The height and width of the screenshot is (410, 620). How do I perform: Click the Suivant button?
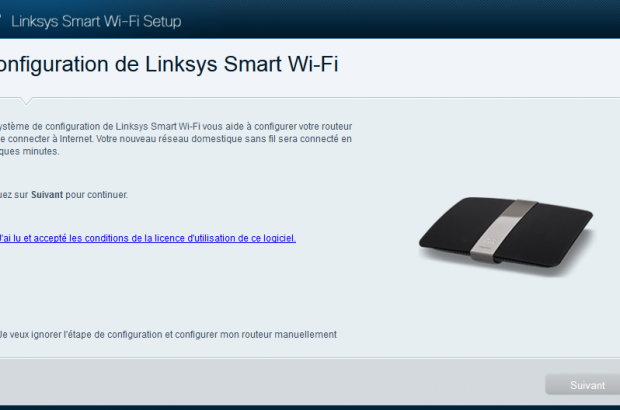point(583,384)
